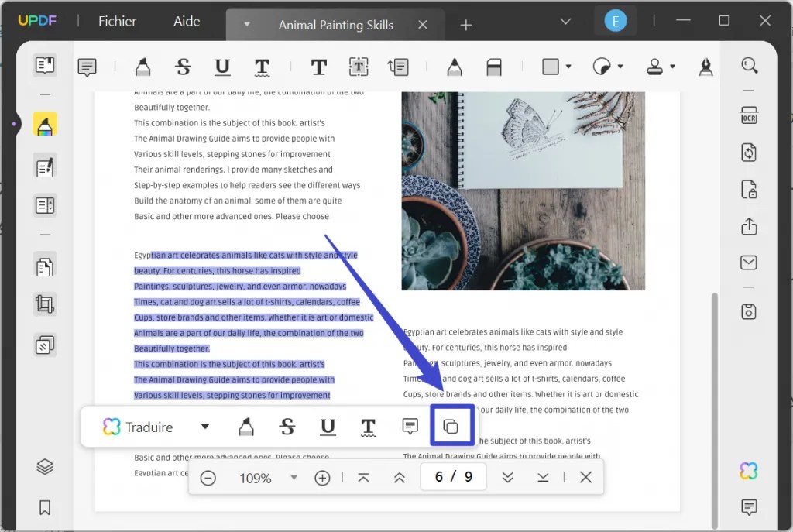This screenshot has width=793, height=532.
Task: Click the butterfly sketch image in document
Action: (x=523, y=191)
